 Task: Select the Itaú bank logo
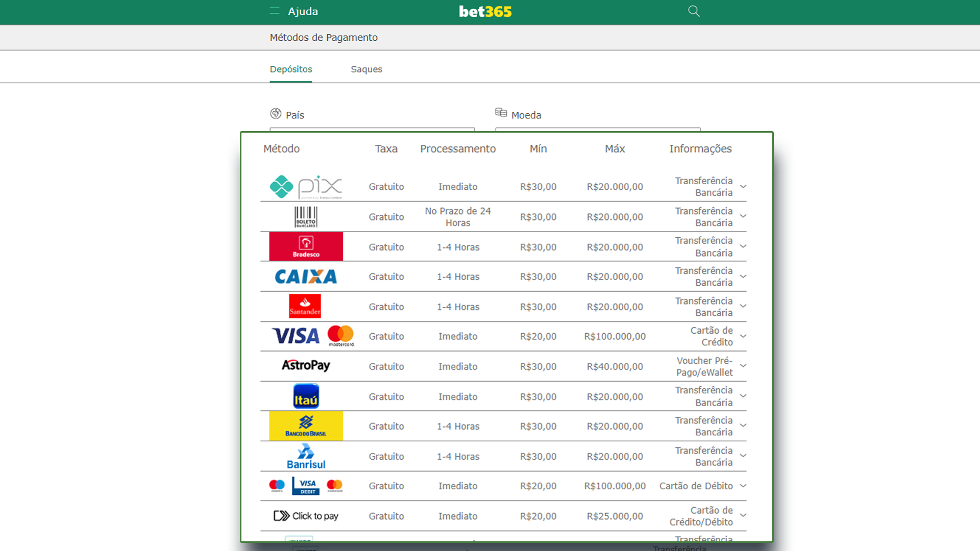[x=306, y=396]
